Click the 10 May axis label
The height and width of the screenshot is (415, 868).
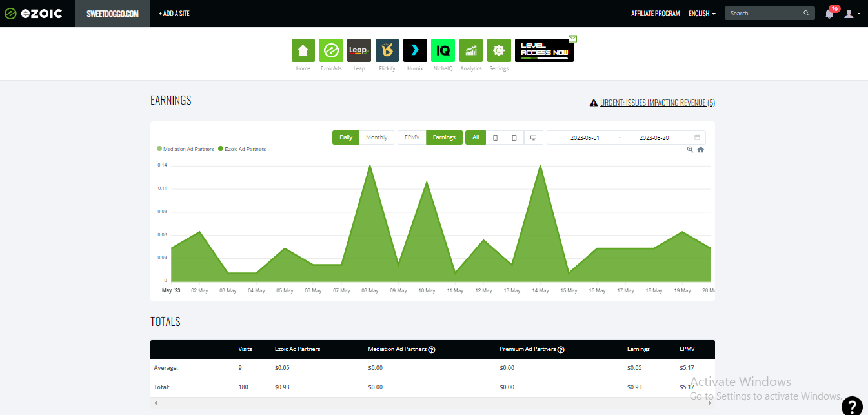(x=427, y=291)
